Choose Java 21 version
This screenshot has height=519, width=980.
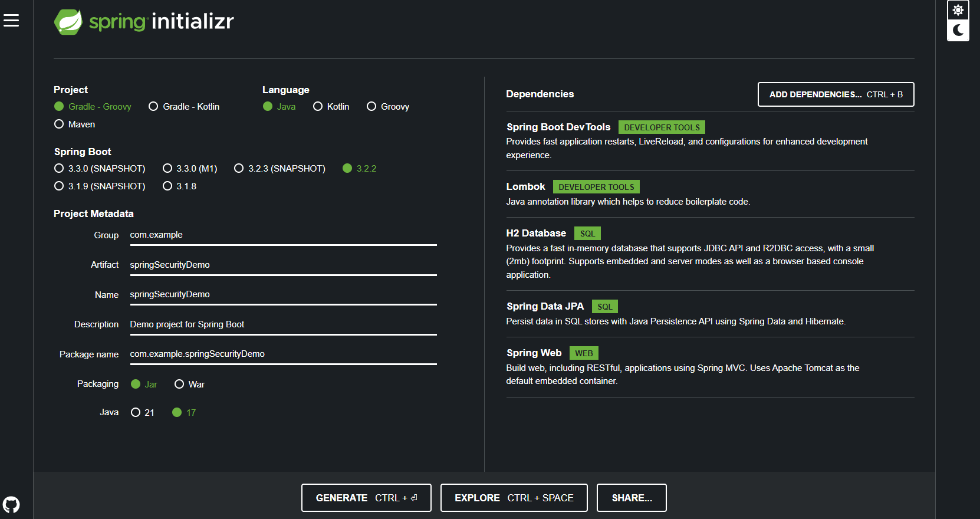coord(143,413)
